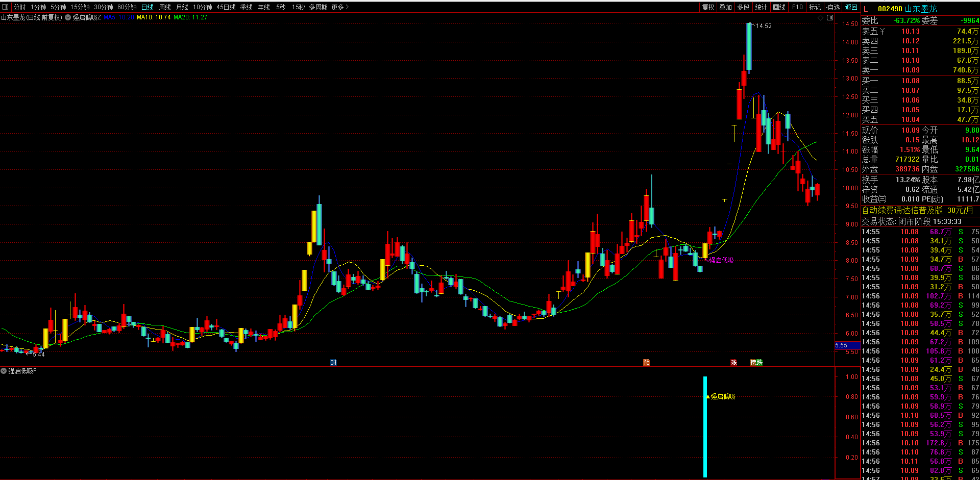Click the 标记 mark button
The width and height of the screenshot is (980, 480).
click(x=815, y=7)
